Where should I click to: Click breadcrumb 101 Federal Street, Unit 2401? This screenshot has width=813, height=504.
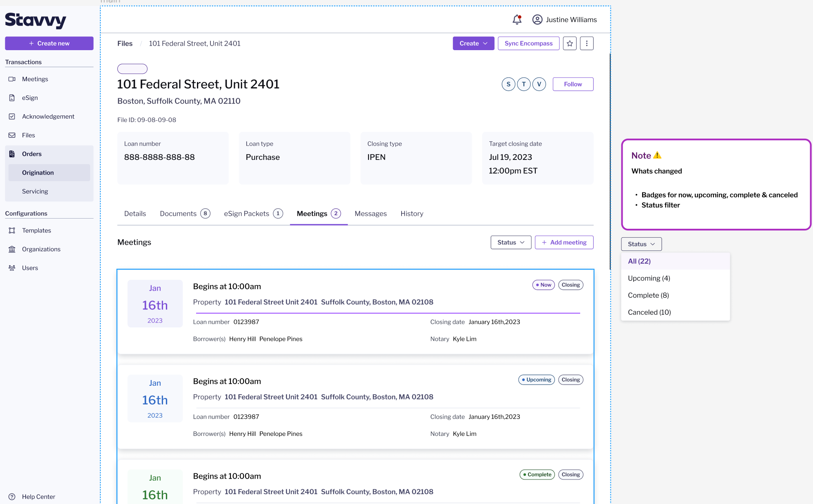click(x=194, y=43)
